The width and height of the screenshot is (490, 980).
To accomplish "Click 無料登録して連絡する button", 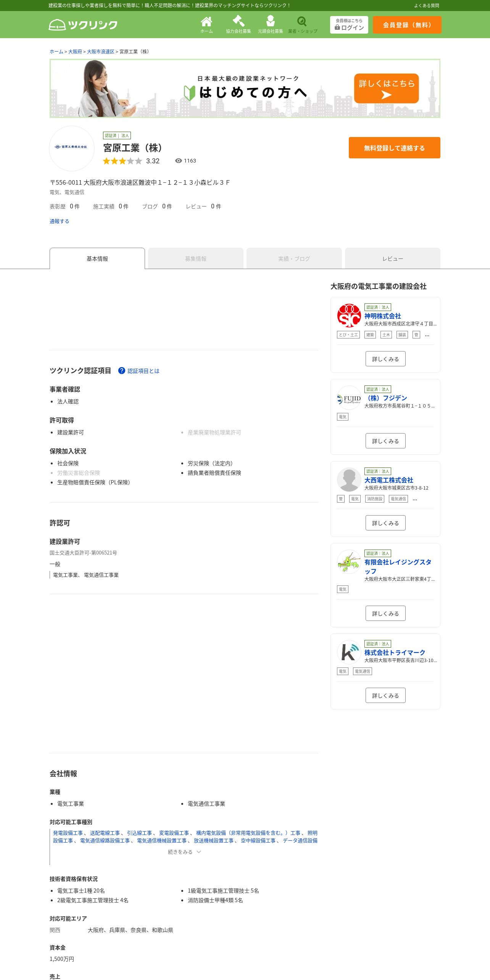I will point(395,148).
